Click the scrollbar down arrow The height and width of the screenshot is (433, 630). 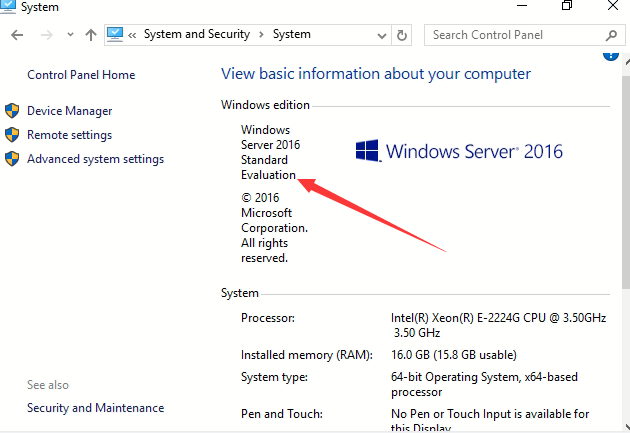coord(627,427)
